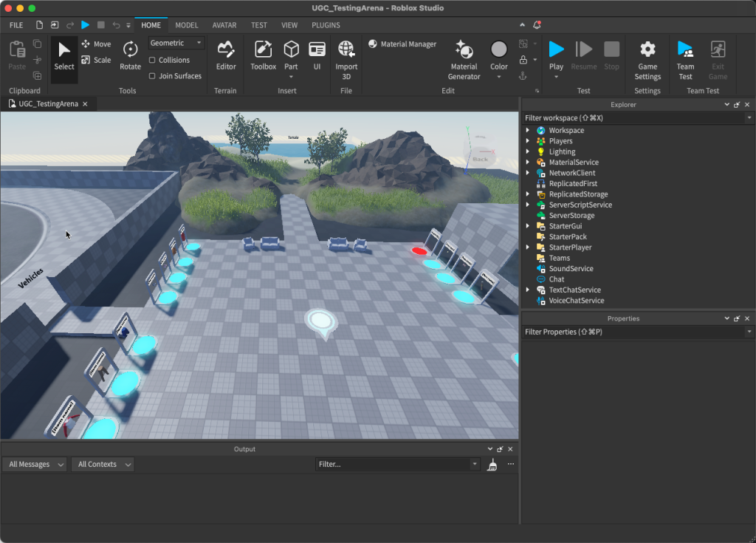Click the Color swatch button
Screen dimensions: 756x543
tap(499, 50)
